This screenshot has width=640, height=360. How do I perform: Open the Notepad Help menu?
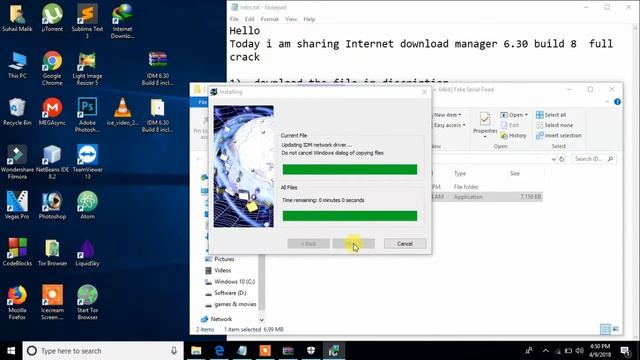tap(309, 19)
